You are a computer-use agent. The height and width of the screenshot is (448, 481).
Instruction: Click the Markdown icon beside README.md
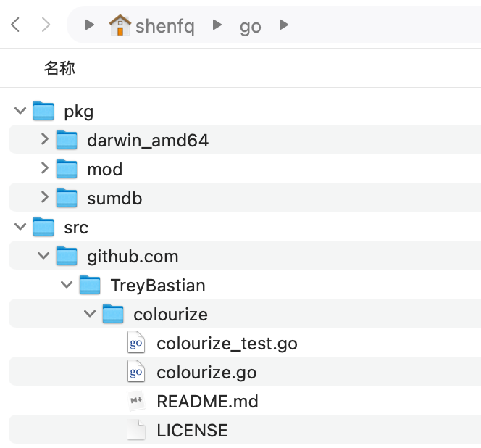coord(136,402)
